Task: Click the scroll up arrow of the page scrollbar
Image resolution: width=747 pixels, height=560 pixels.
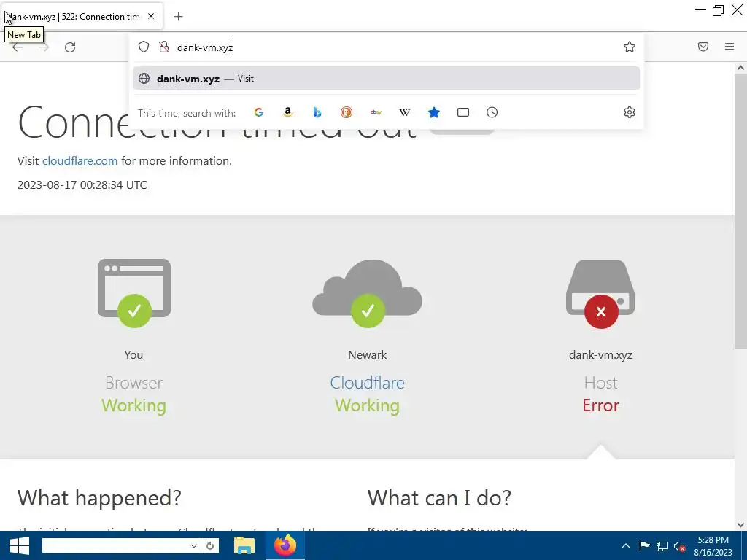Action: click(740, 68)
